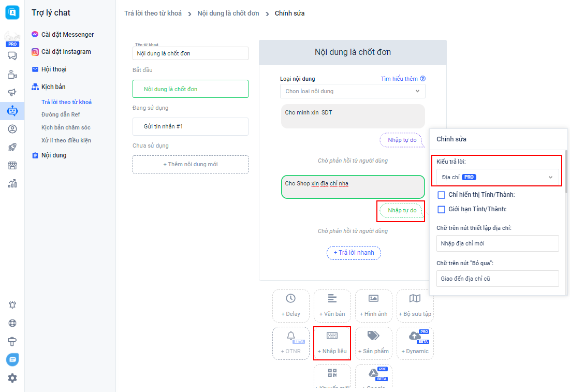Enable Chỉ hiển thị Tỉnh/Thành checkbox
Image resolution: width=570 pixels, height=392 pixels.
point(442,195)
